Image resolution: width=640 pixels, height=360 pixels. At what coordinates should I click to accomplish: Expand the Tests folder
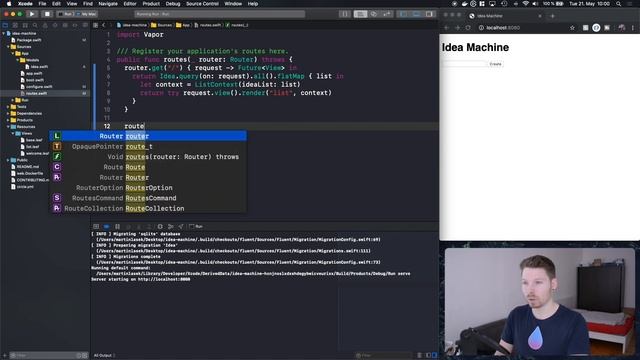(x=8, y=107)
